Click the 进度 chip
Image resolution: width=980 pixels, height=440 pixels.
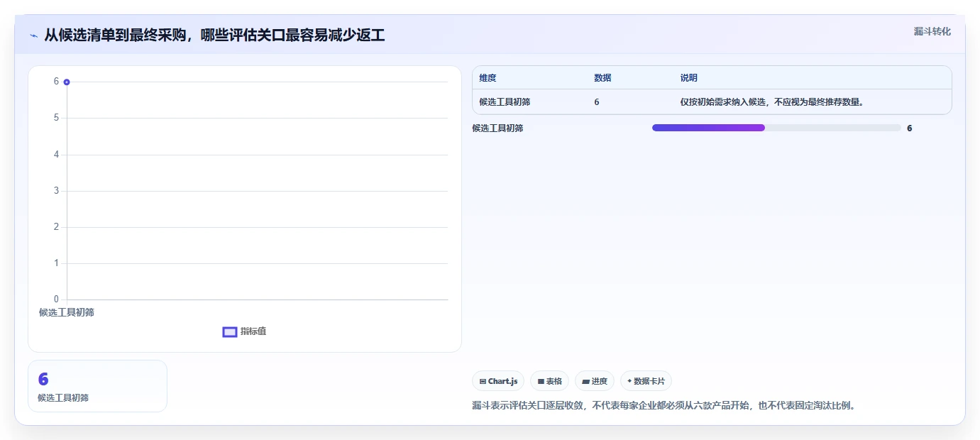pos(595,381)
